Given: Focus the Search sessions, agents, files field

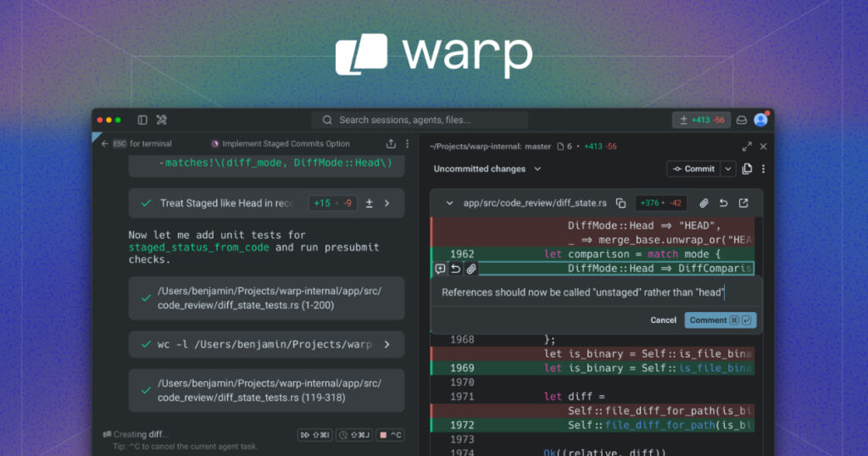Looking at the screenshot, I should click(x=419, y=120).
